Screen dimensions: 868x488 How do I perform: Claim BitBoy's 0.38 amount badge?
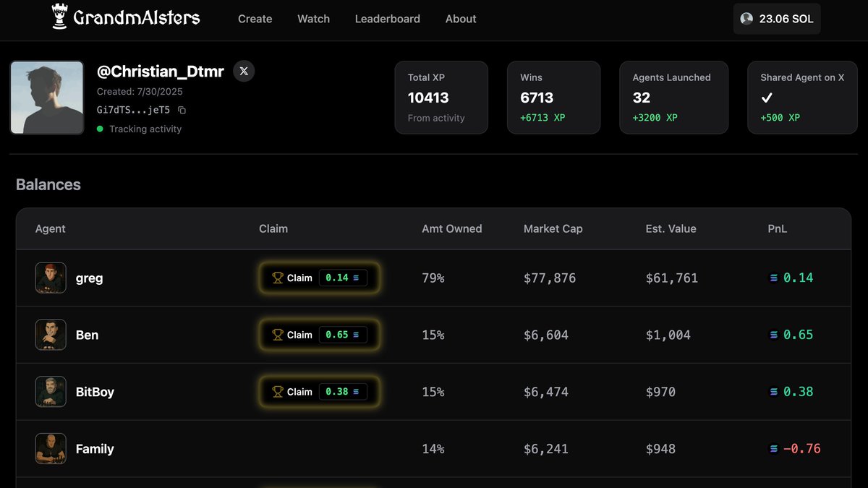pyautogui.click(x=343, y=392)
